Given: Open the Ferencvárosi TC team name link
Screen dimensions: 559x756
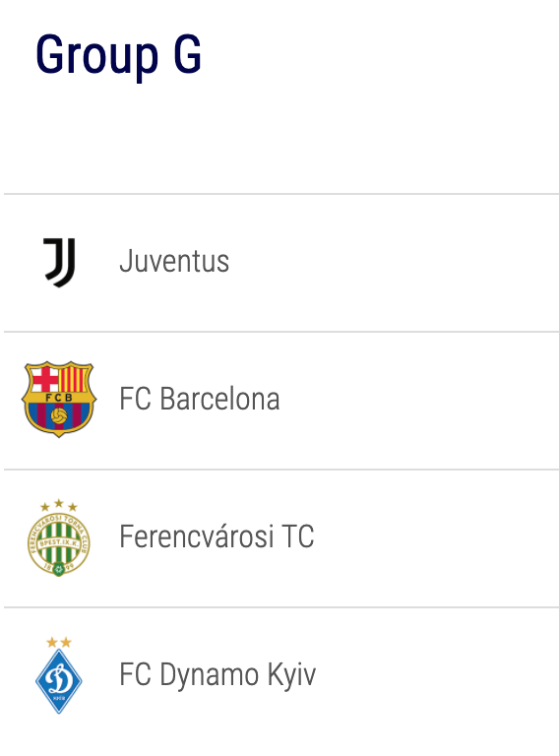Looking at the screenshot, I should coord(217,536).
